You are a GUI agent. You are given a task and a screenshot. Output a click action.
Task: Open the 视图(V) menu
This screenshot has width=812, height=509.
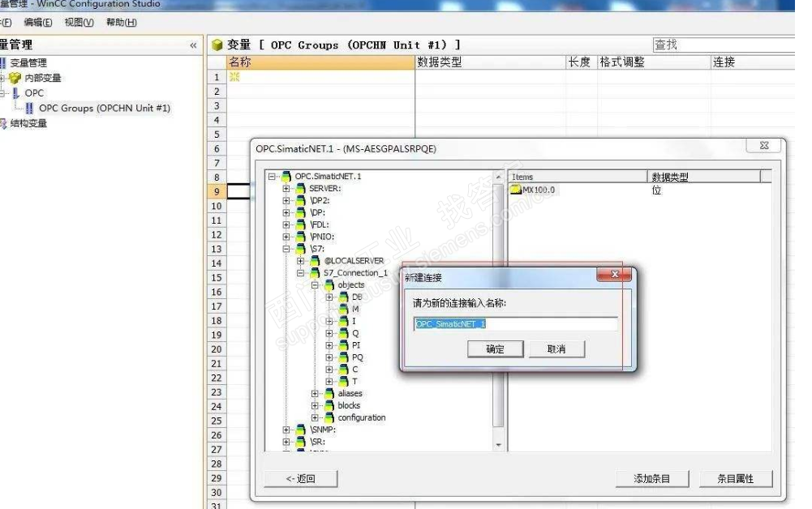coord(79,22)
